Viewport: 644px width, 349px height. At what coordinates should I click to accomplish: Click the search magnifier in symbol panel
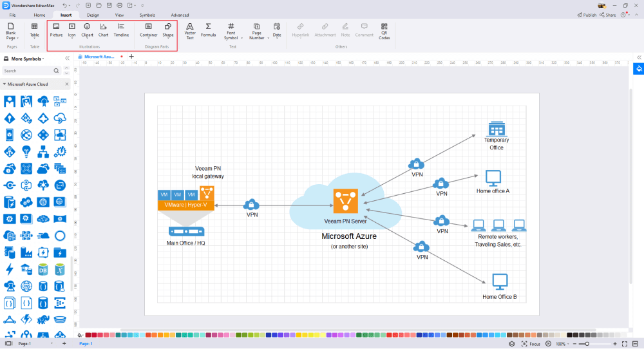[56, 71]
